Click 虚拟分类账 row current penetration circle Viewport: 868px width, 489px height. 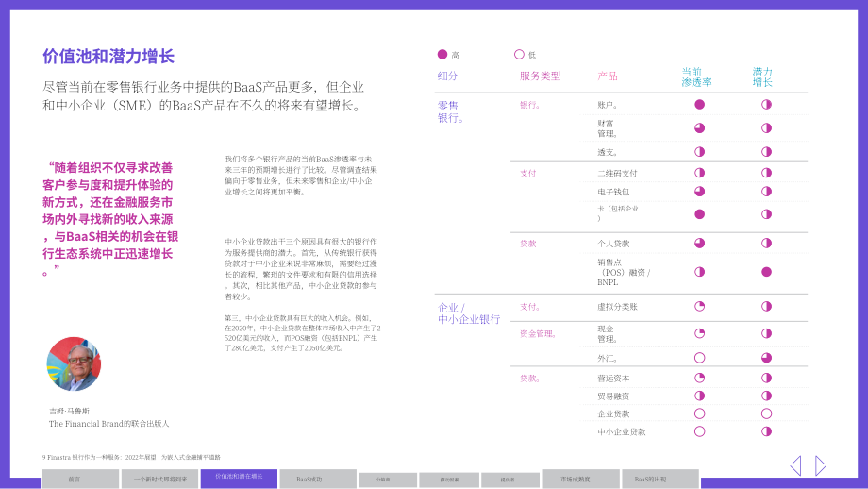tap(700, 306)
